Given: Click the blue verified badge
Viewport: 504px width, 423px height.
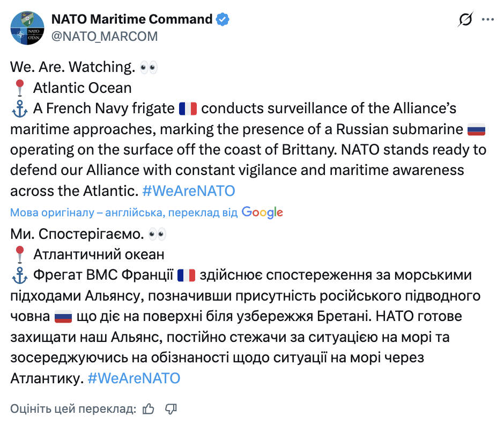Looking at the screenshot, I should click(x=223, y=19).
